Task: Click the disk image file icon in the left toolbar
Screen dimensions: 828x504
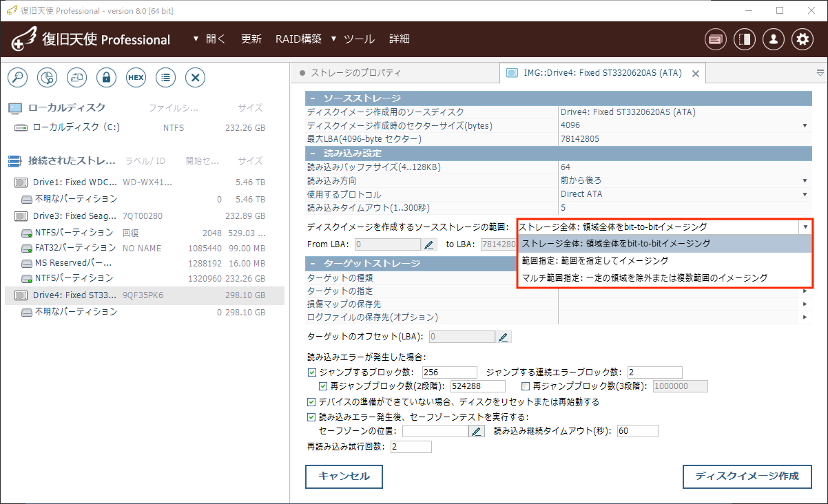Action: (x=76, y=78)
